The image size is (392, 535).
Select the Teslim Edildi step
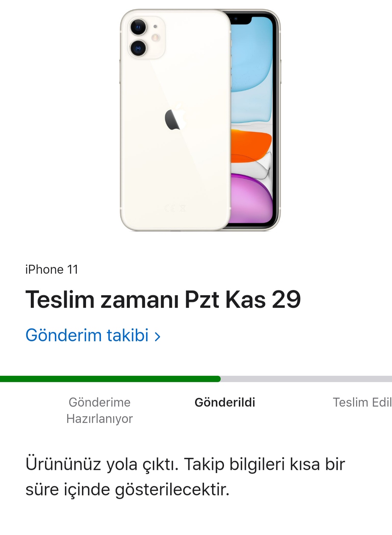pyautogui.click(x=362, y=402)
